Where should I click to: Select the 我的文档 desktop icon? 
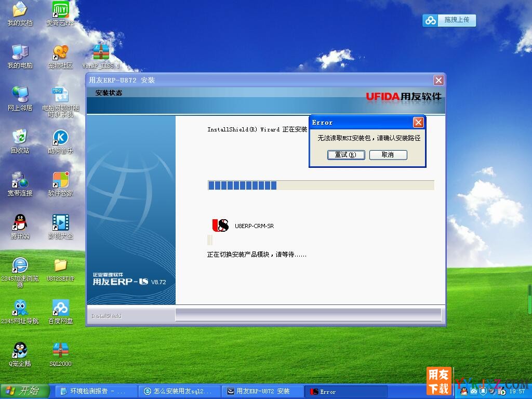pos(20,14)
